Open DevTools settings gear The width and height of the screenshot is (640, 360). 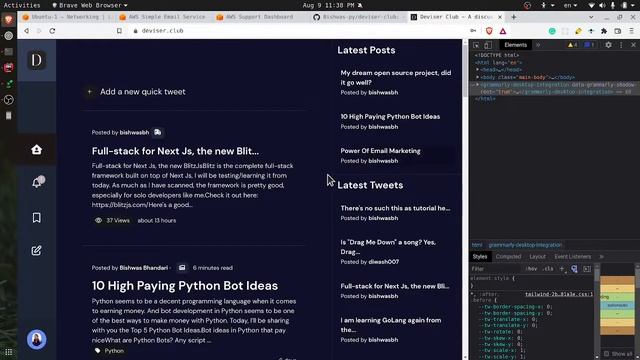tap(608, 45)
